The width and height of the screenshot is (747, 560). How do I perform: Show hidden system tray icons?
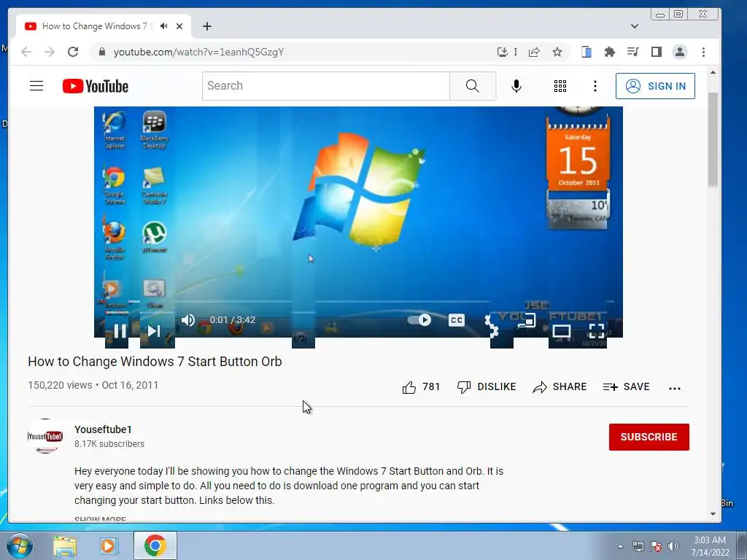pos(620,546)
